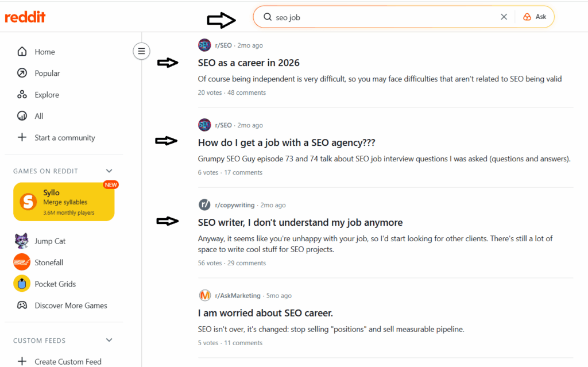The width and height of the screenshot is (588, 367).
Task: Open the r/SEO community avatar
Action: [x=204, y=45]
